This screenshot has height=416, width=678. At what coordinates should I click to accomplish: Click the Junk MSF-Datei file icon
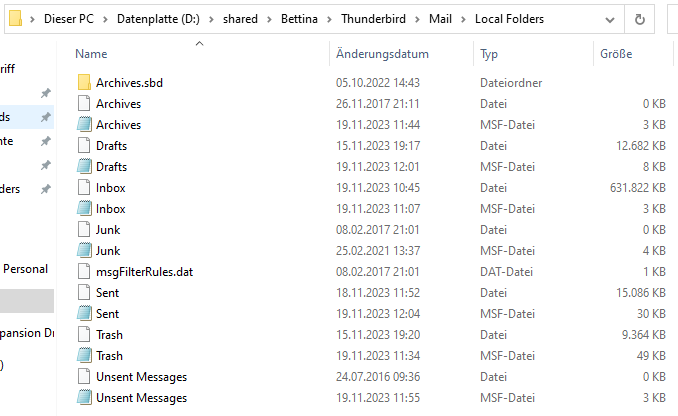click(x=84, y=251)
